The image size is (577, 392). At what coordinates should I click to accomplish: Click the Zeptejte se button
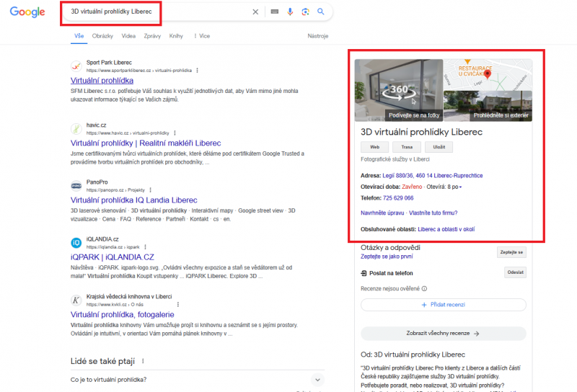(x=511, y=252)
